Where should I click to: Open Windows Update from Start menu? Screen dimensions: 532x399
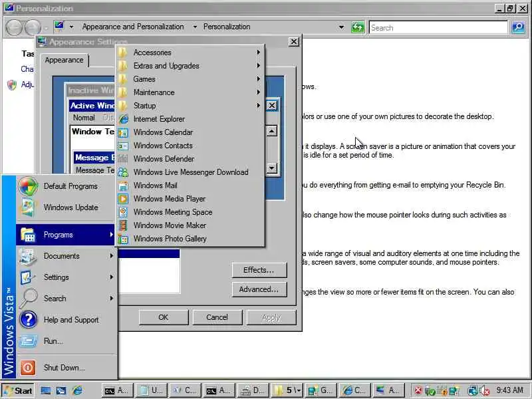[66, 207]
